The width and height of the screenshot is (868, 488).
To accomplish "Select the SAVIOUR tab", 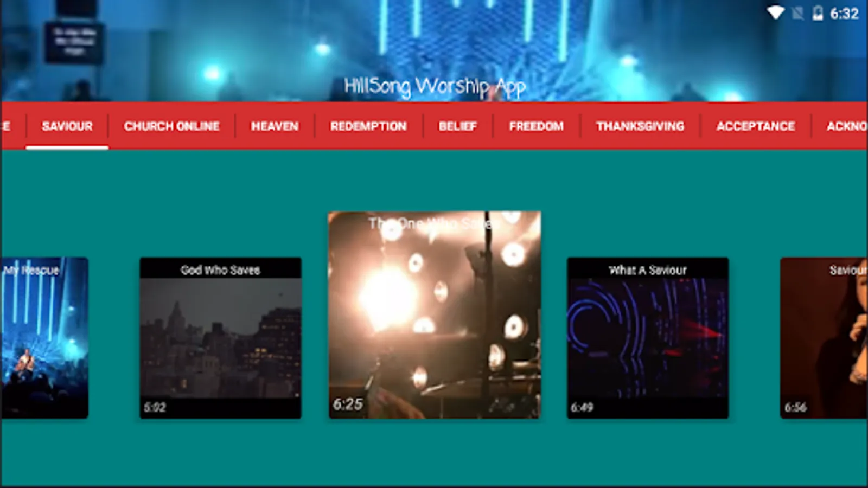I will (x=67, y=126).
